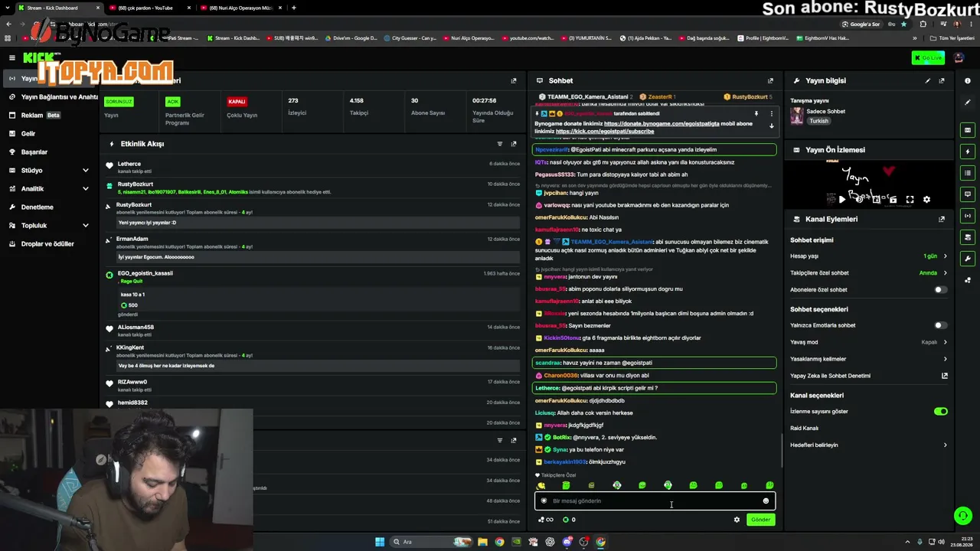The height and width of the screenshot is (551, 980).
Task: Focus the Bir mesaj gönderin input field
Action: pyautogui.click(x=655, y=501)
